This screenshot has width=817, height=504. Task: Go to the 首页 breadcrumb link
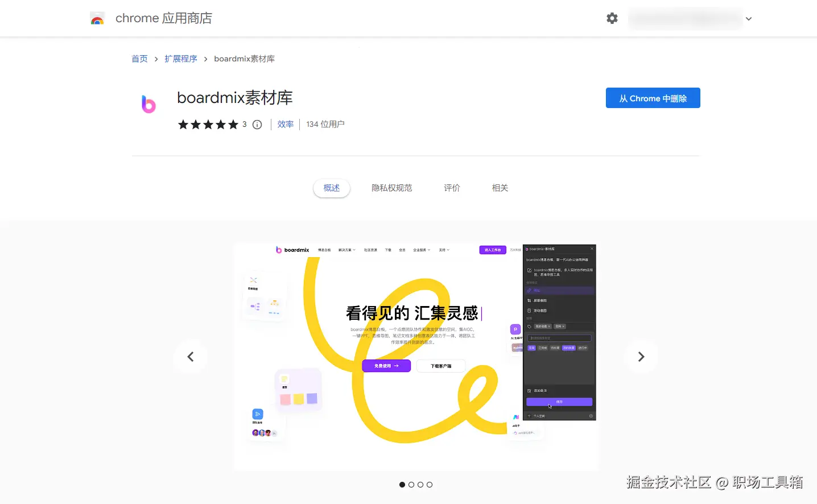139,59
